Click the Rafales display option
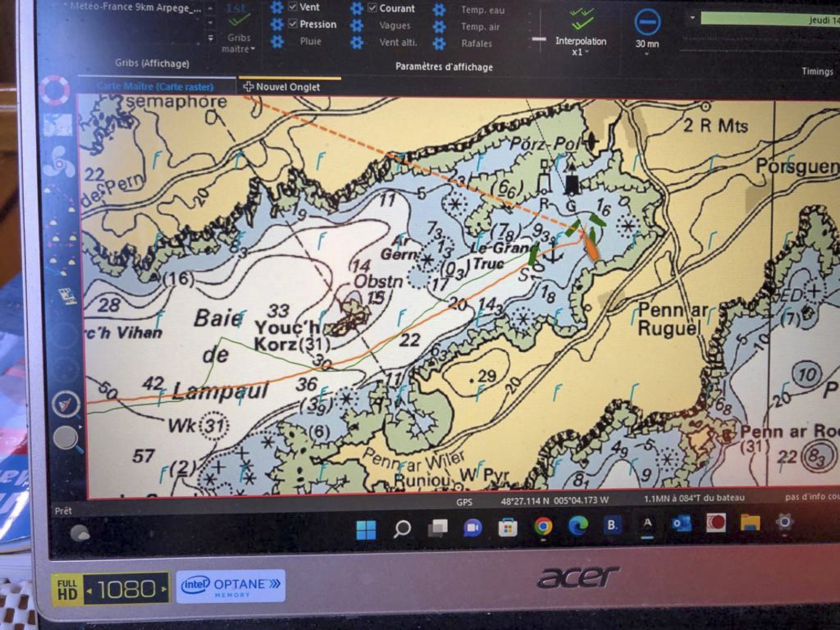Image resolution: width=840 pixels, height=630 pixels. click(476, 44)
